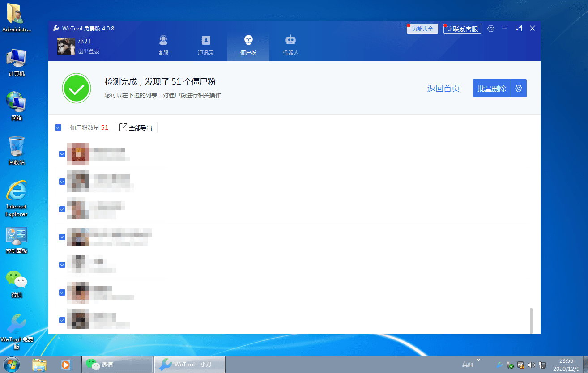Screen dimensions: 588x373
Task: Uncheck the first zombie fan's checkbox
Action: [62, 153]
